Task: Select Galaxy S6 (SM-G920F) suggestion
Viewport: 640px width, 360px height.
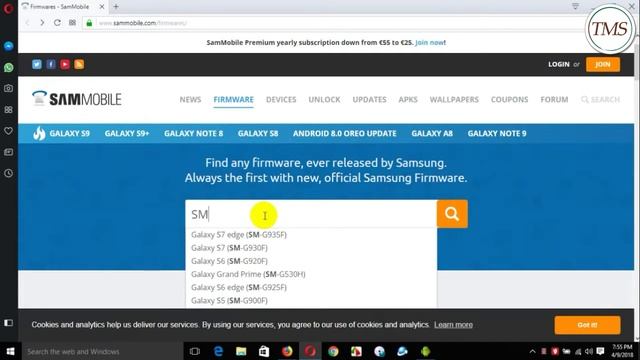Action: (311, 261)
